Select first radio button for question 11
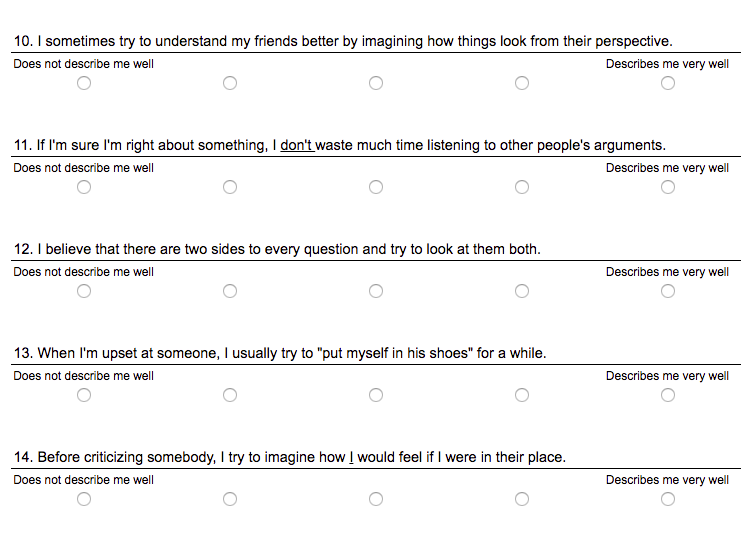This screenshot has height=538, width=756. point(84,187)
